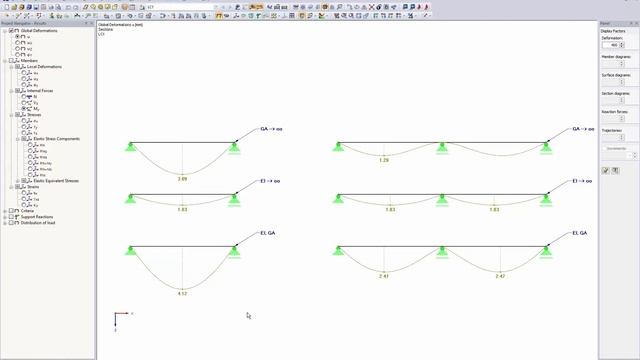Click the Members tree node icon

tap(17, 60)
